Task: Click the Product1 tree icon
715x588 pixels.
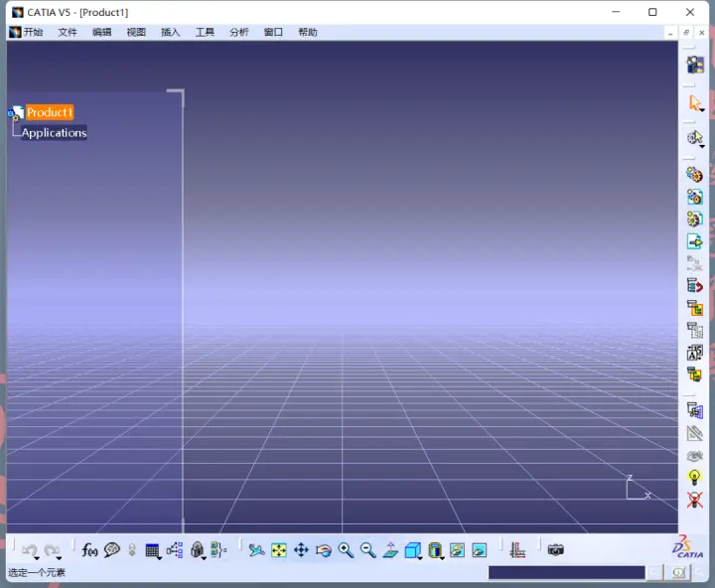Action: (x=16, y=113)
